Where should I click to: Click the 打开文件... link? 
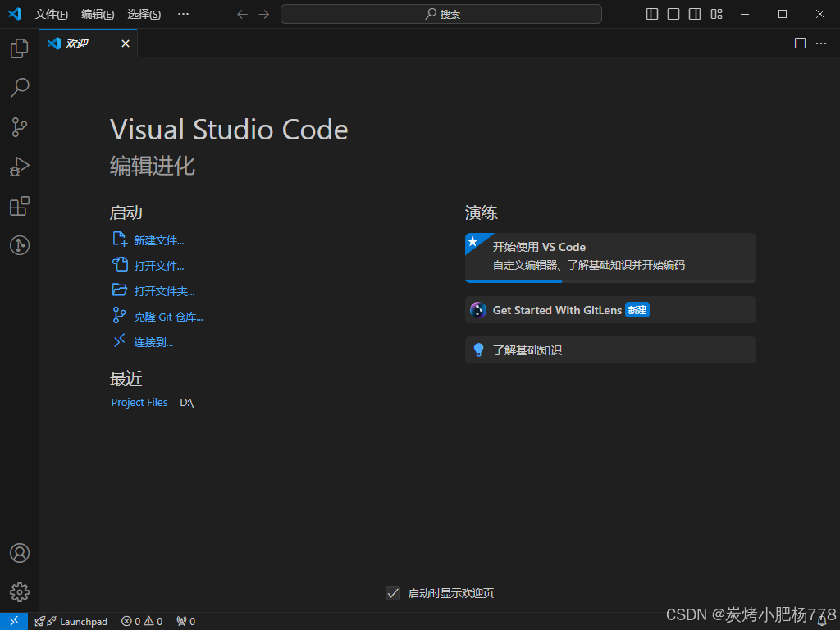pos(158,266)
